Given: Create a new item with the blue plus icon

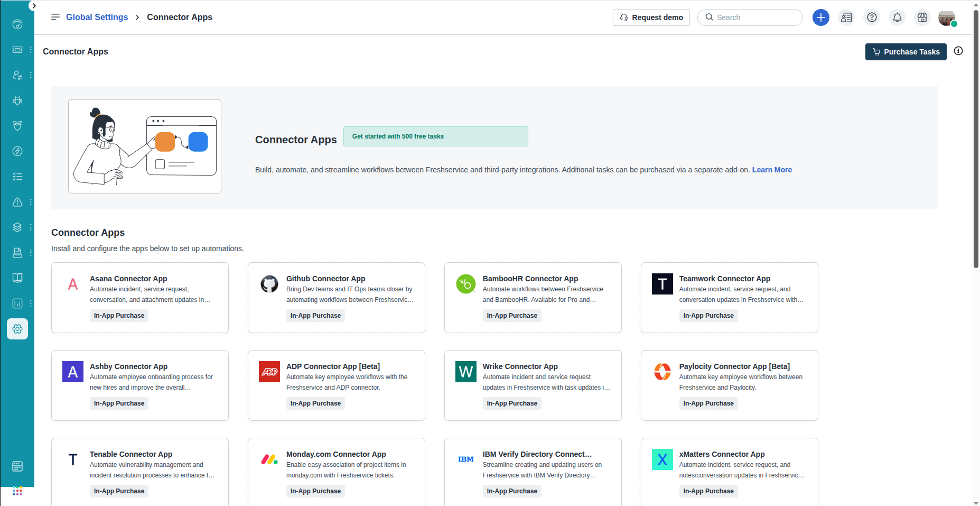Looking at the screenshot, I should tap(820, 17).
